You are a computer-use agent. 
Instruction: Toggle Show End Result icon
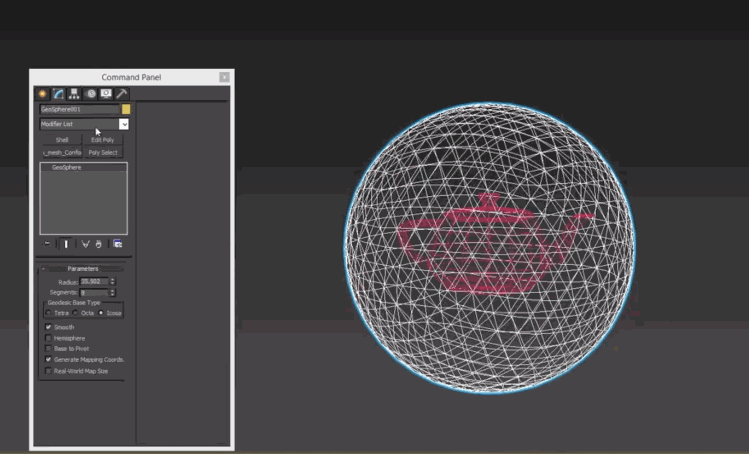tap(66, 244)
